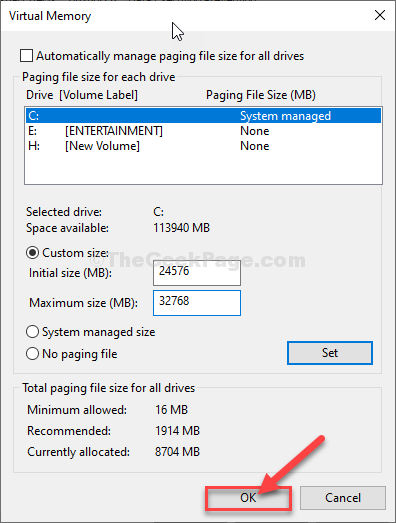Click the Selected drive C: value
This screenshot has height=523, width=396.
pos(158,212)
